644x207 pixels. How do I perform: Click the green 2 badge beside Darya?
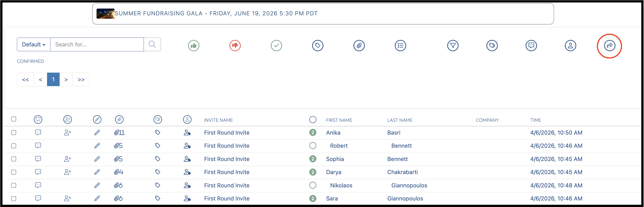[313, 172]
